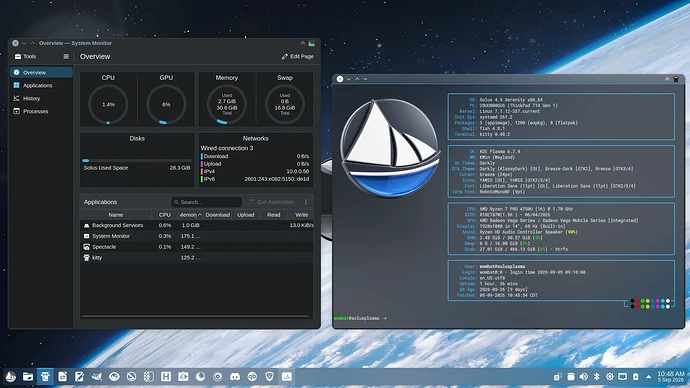
Task: Switch to the kitty terminal taskbar icon
Action: coord(45,377)
